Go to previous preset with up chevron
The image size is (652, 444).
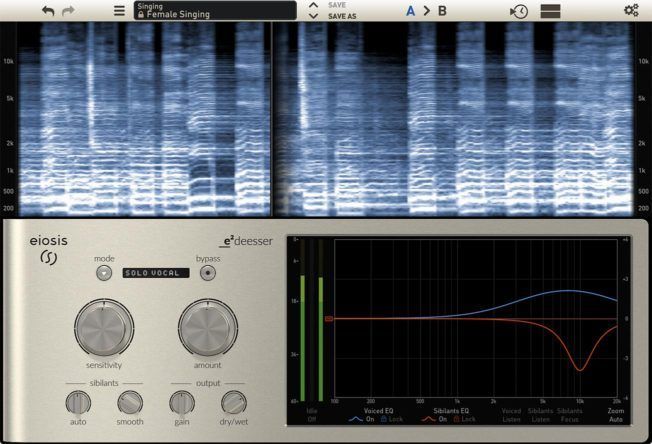314,5
